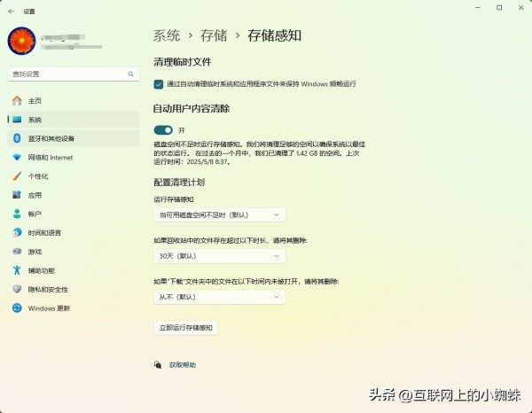Select the 游戏 gaming icon

(16, 252)
